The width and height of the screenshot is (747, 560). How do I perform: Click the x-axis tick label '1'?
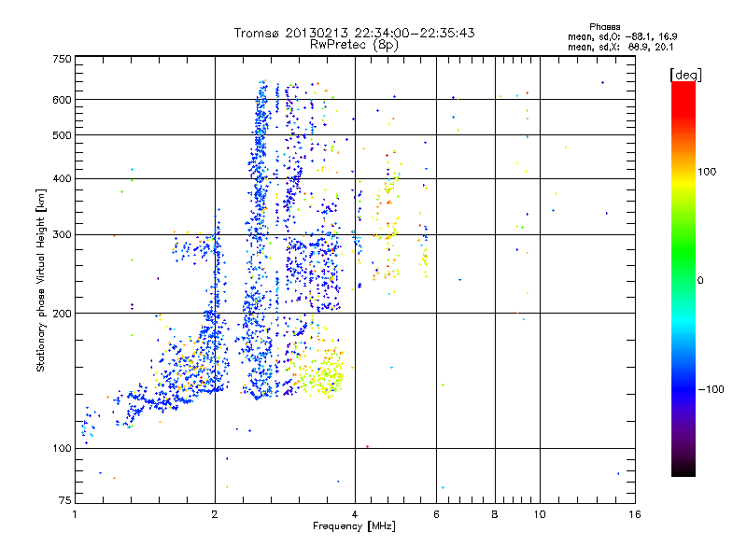click(x=75, y=514)
